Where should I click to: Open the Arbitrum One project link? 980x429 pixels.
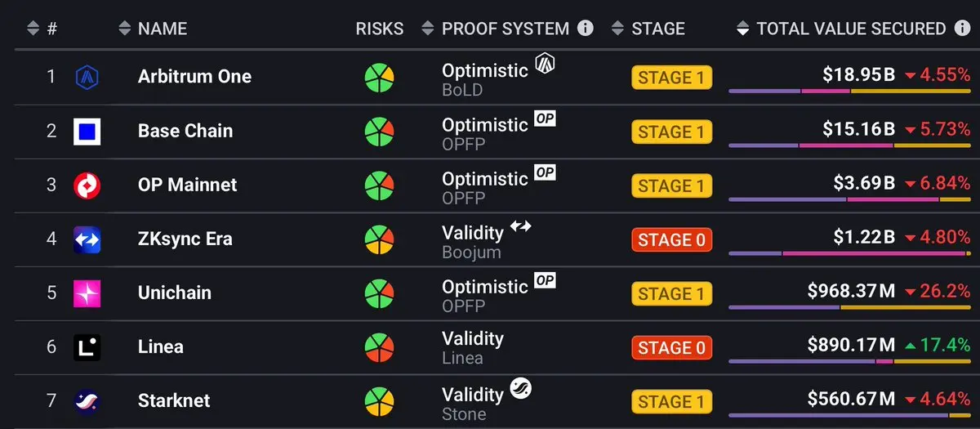[194, 77]
